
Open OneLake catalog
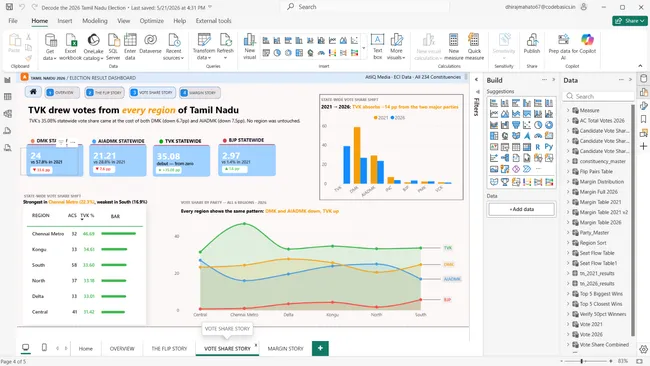tap(94, 47)
